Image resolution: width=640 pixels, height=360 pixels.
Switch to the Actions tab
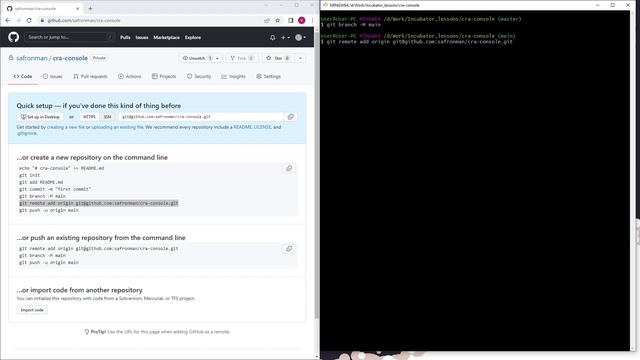[130, 76]
